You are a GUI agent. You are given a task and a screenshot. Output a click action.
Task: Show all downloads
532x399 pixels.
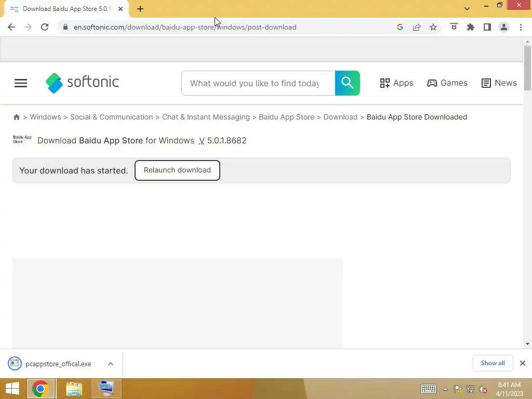493,363
